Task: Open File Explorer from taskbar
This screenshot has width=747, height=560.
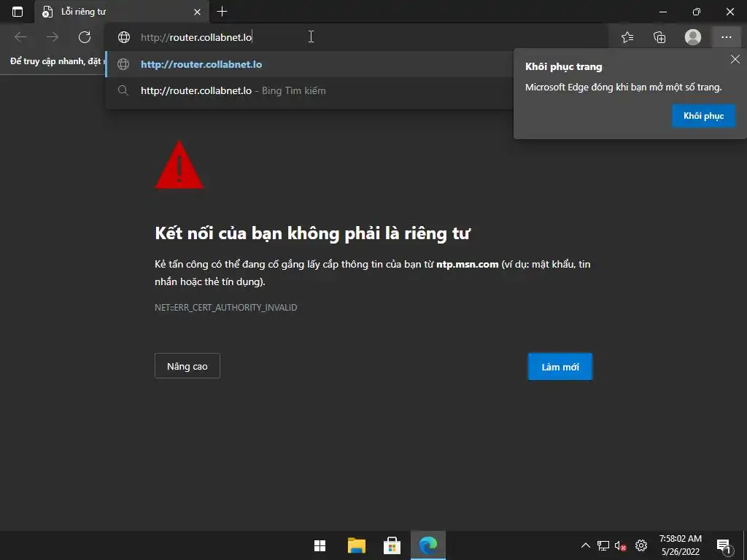Action: click(x=356, y=545)
